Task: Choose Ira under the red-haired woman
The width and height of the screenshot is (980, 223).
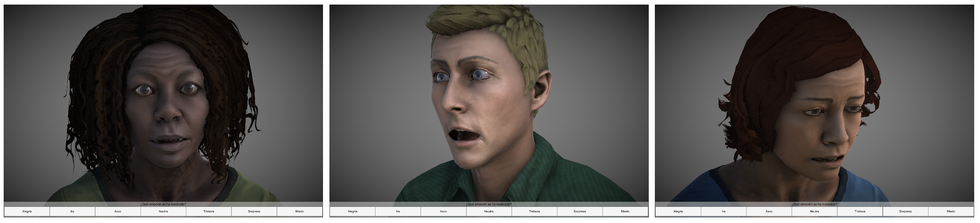Action: pyautogui.click(x=724, y=211)
